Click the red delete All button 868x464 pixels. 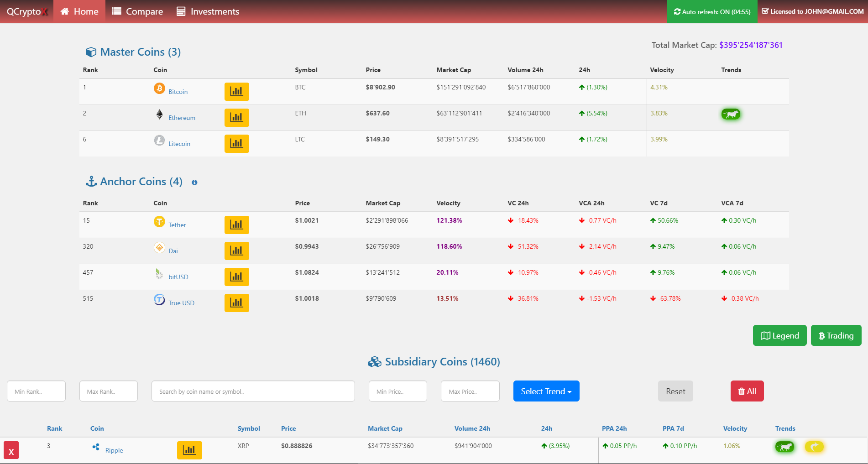point(747,391)
